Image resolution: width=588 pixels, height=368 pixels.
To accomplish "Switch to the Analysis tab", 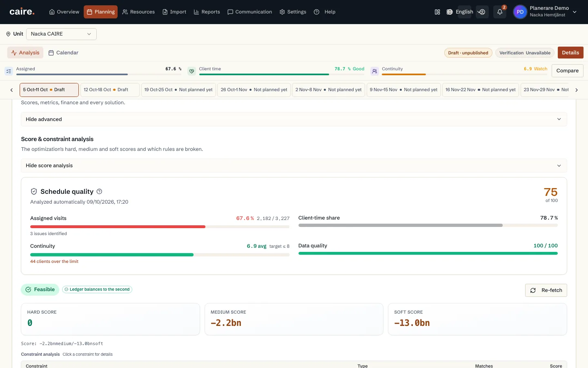I will 25,53.
